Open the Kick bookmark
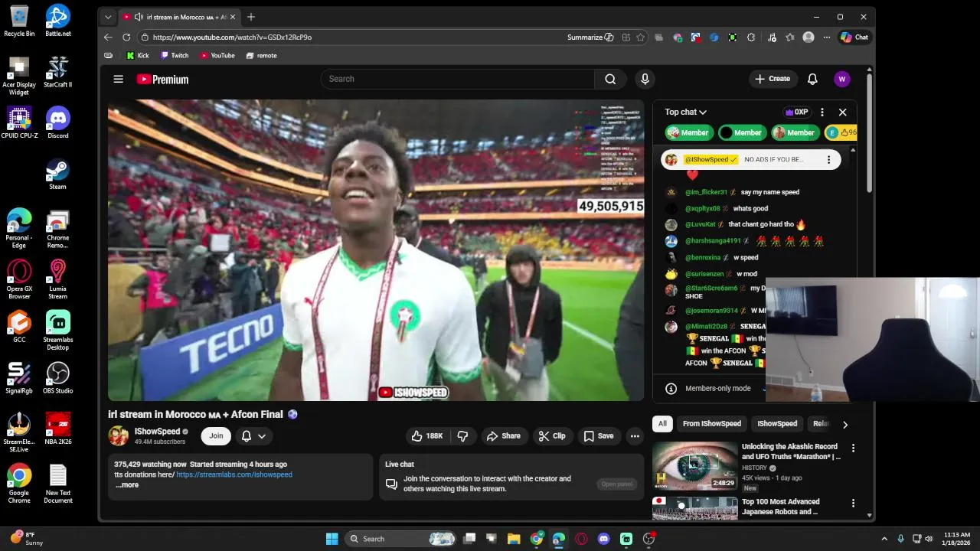The height and width of the screenshot is (551, 980). 138,55
